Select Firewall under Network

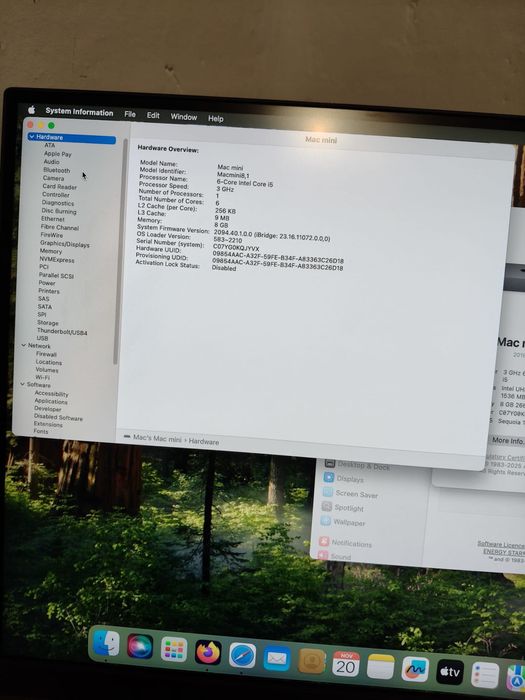(x=46, y=354)
